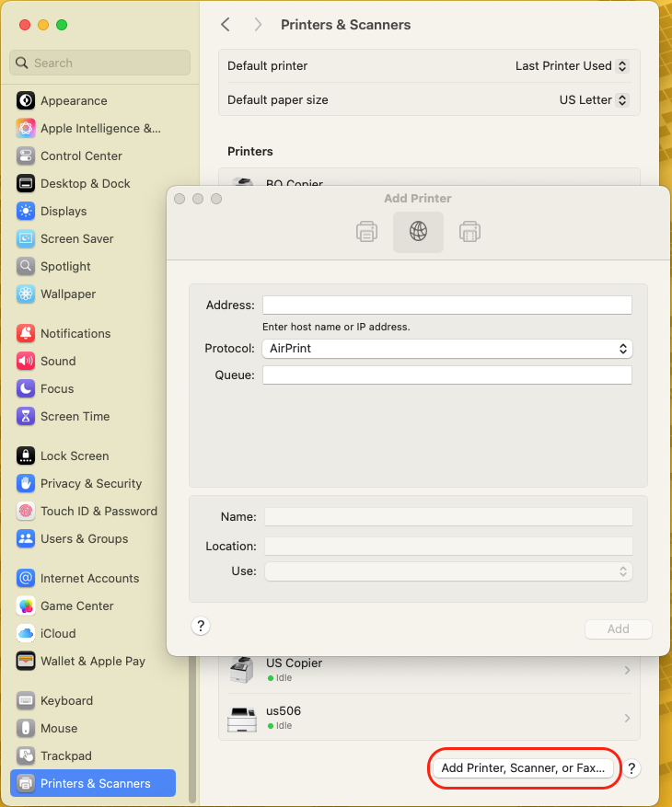Switch to IP globe tab in Add Printer
The image size is (672, 807).
pos(418,232)
